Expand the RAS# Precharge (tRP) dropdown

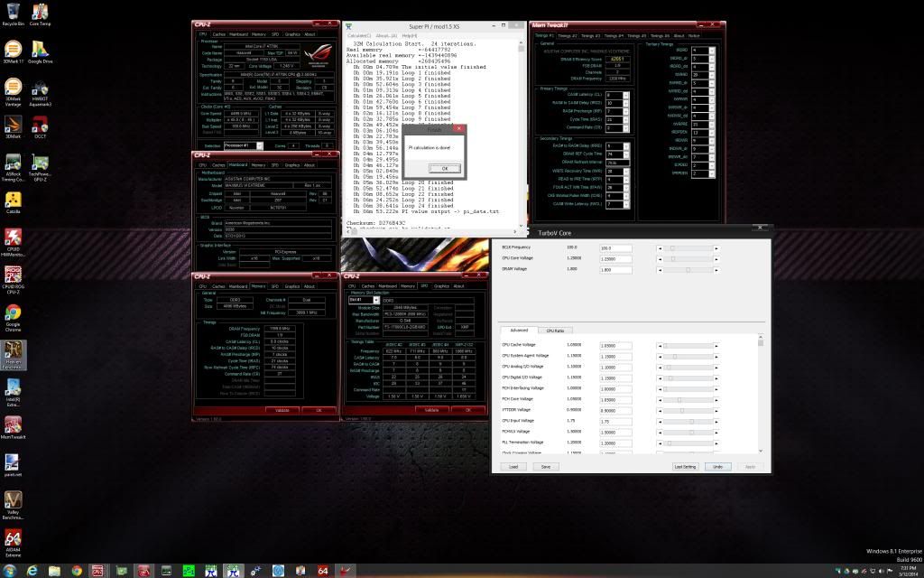626,111
